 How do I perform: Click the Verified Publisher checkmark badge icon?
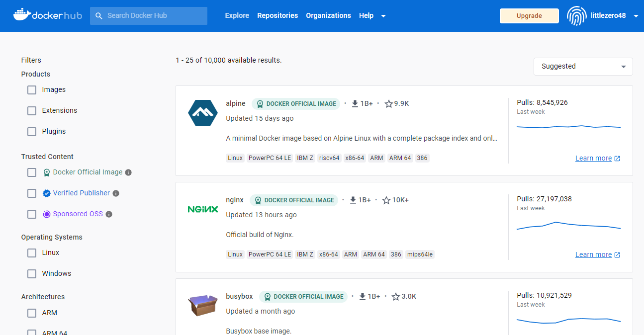(47, 193)
